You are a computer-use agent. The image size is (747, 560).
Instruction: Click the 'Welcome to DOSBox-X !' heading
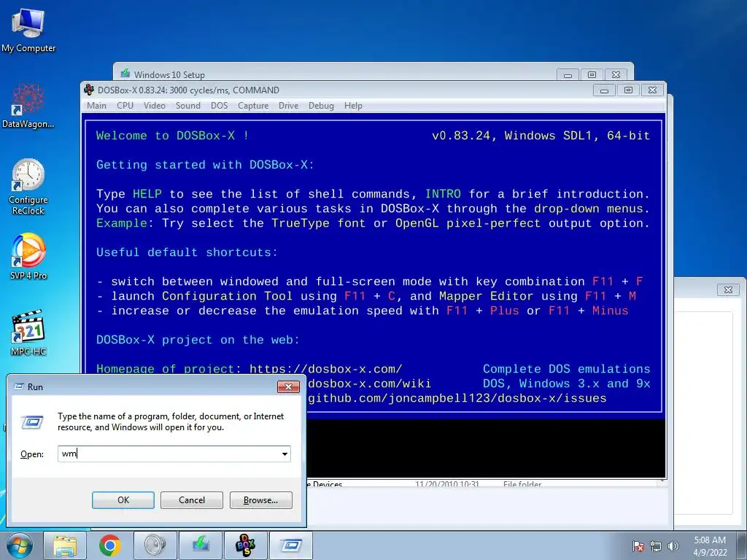172,136
